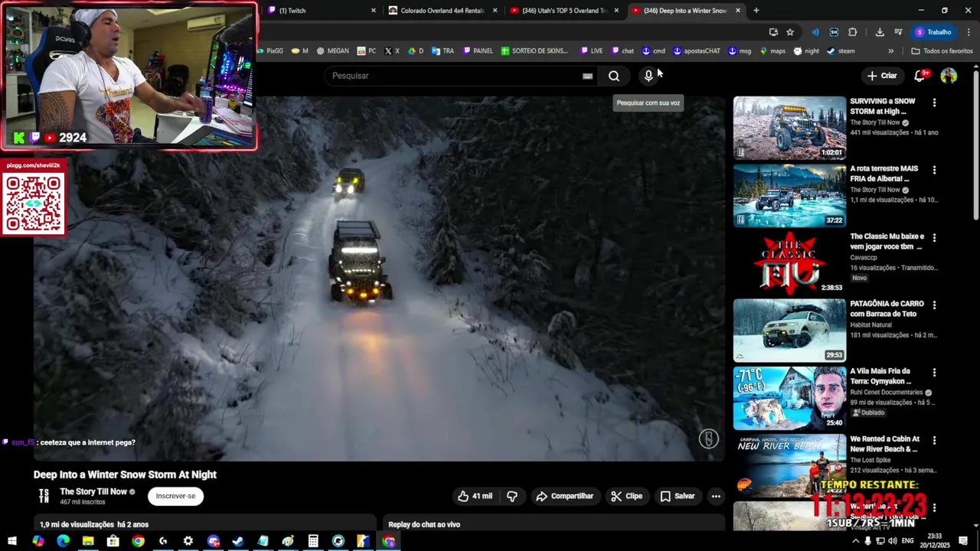
Task: Click the Clipe button
Action: [627, 496]
